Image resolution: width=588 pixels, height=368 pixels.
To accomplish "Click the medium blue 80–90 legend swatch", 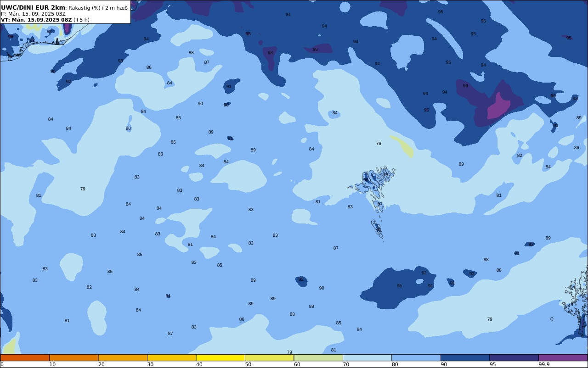I will pyautogui.click(x=416, y=357).
